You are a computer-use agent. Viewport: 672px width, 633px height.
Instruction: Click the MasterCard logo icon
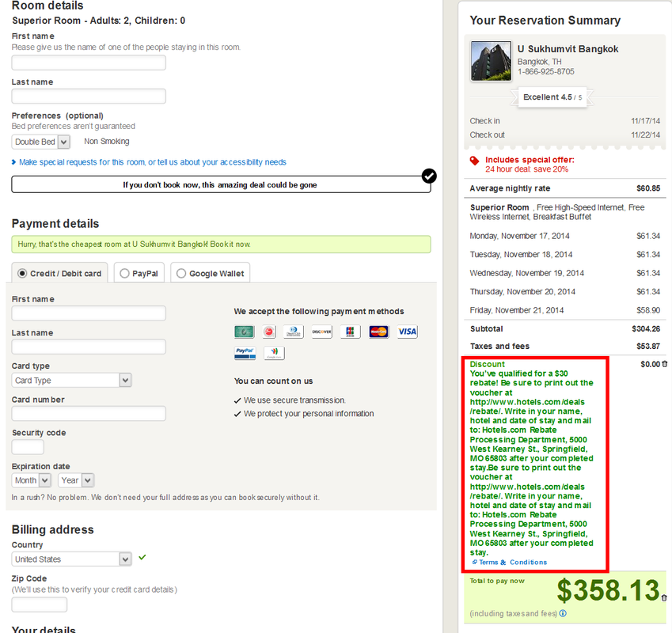click(379, 332)
